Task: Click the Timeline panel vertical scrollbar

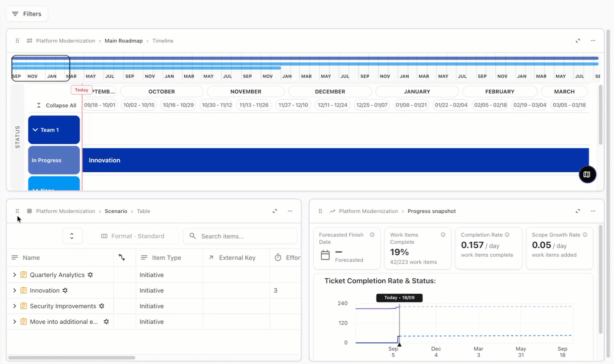Action: [x=601, y=114]
